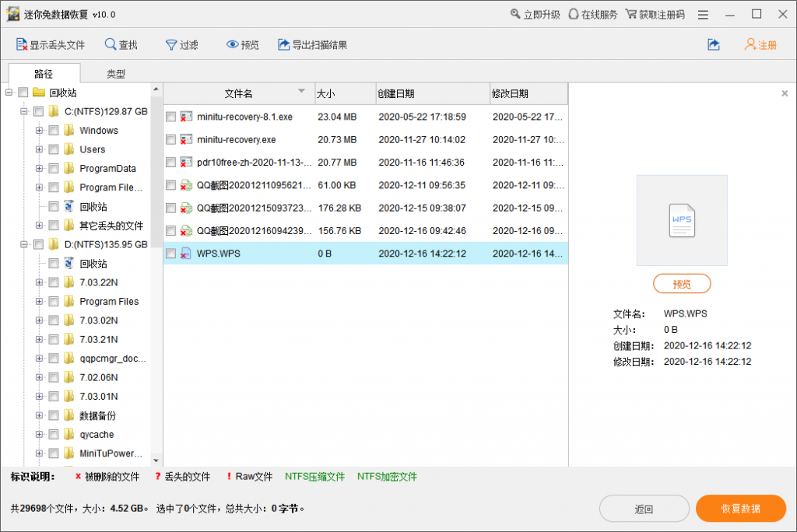Image resolution: width=797 pixels, height=532 pixels.
Task: Sort by the 大小 column header
Action: coord(345,93)
